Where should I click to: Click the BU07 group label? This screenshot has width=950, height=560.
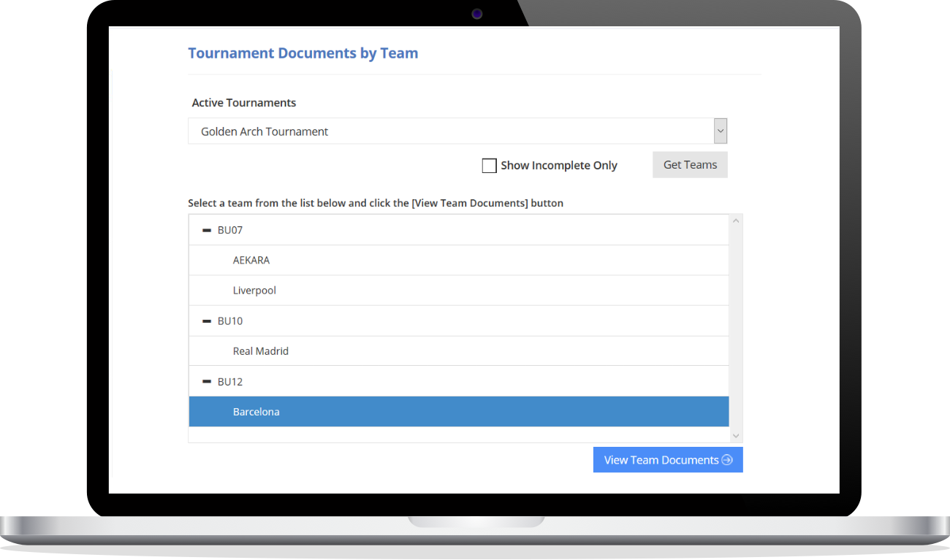pos(230,230)
